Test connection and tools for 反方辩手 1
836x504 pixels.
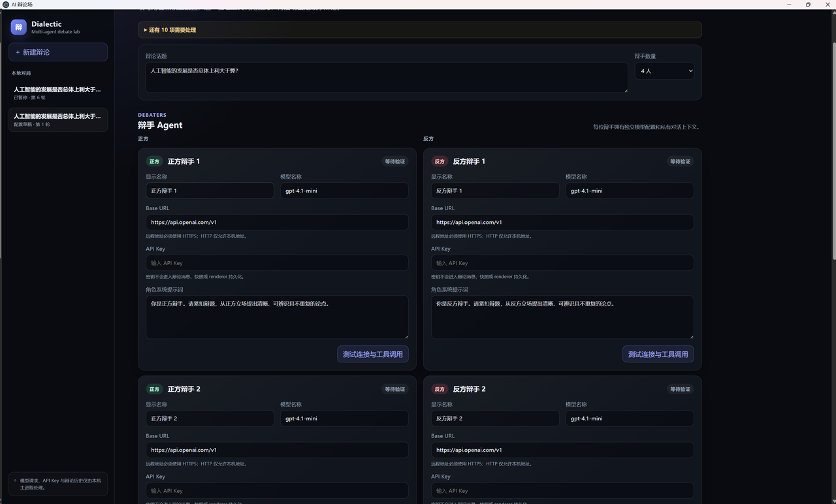pyautogui.click(x=658, y=354)
